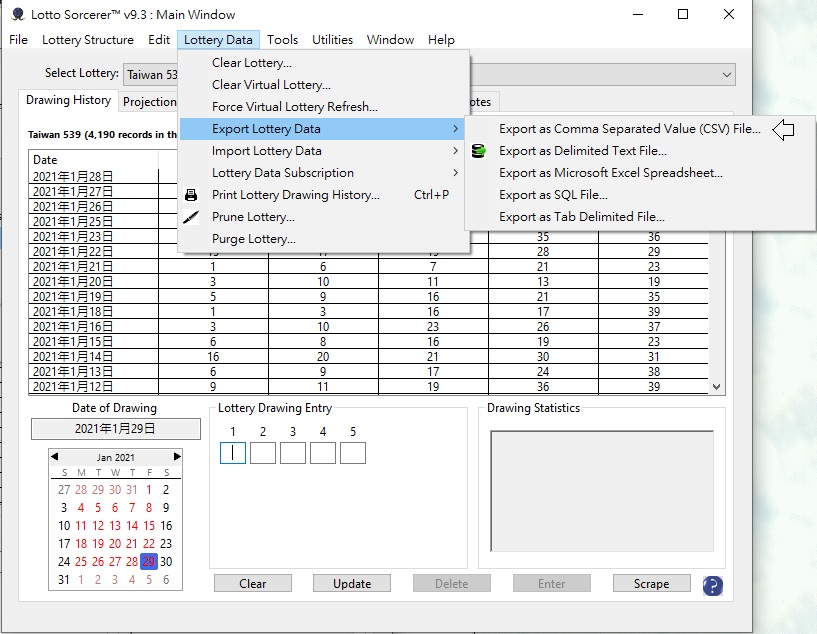
Task: Go to previous month in calendar
Action: point(55,457)
